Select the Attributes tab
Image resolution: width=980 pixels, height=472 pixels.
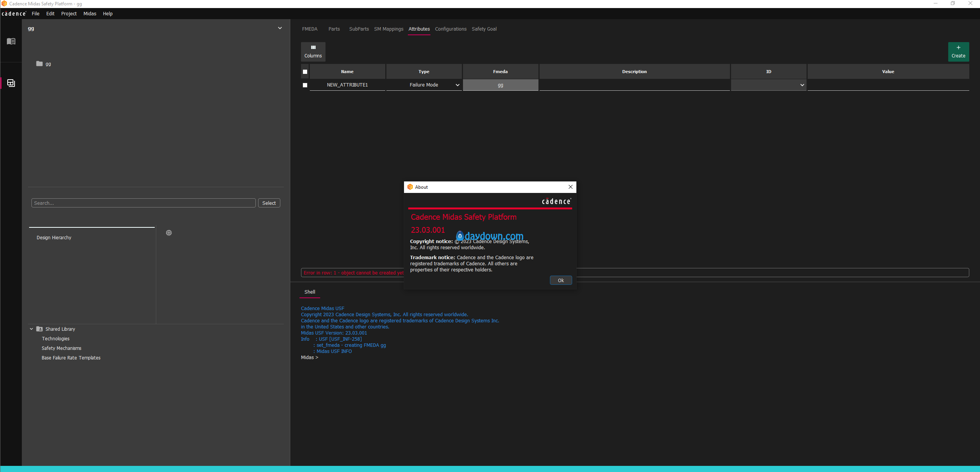[x=419, y=29]
